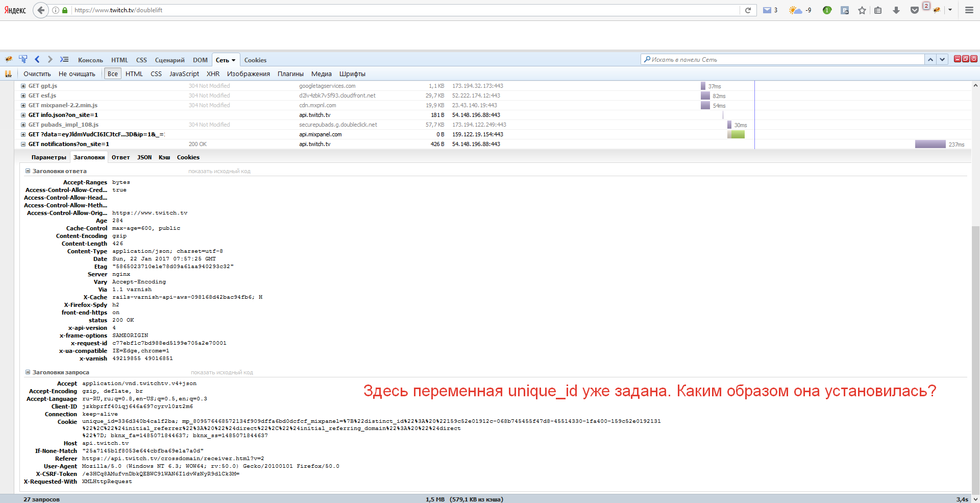Toggle the Шрифты filter
Image resolution: width=980 pixels, height=503 pixels.
(x=352, y=74)
